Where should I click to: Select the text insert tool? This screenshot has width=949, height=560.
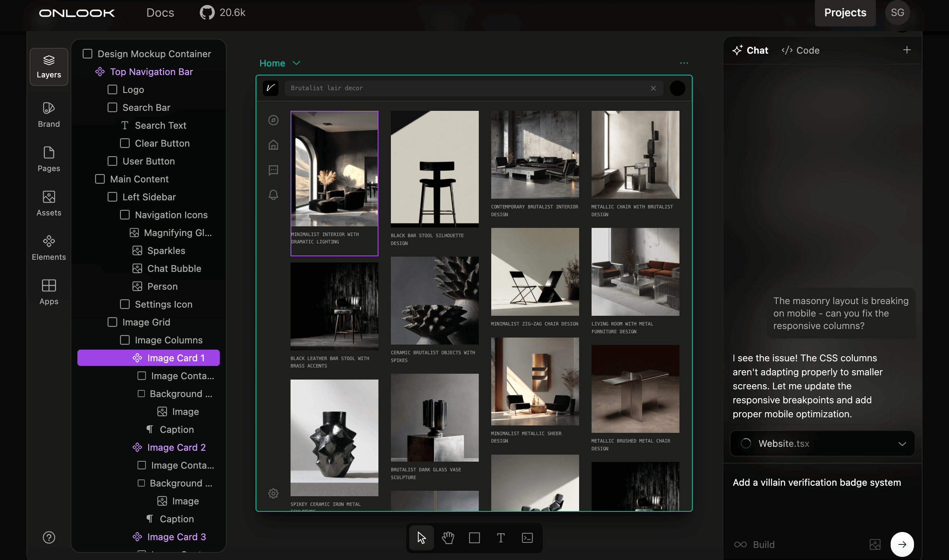pyautogui.click(x=501, y=538)
